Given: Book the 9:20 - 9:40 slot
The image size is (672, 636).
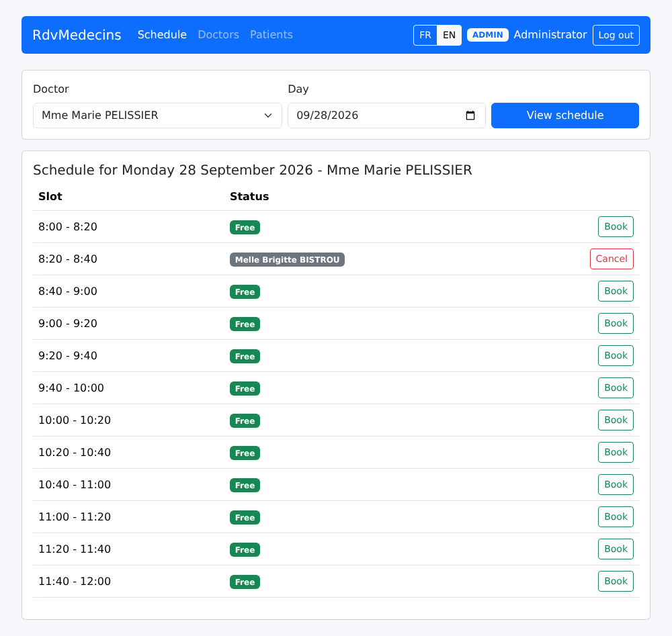Looking at the screenshot, I should [616, 355].
